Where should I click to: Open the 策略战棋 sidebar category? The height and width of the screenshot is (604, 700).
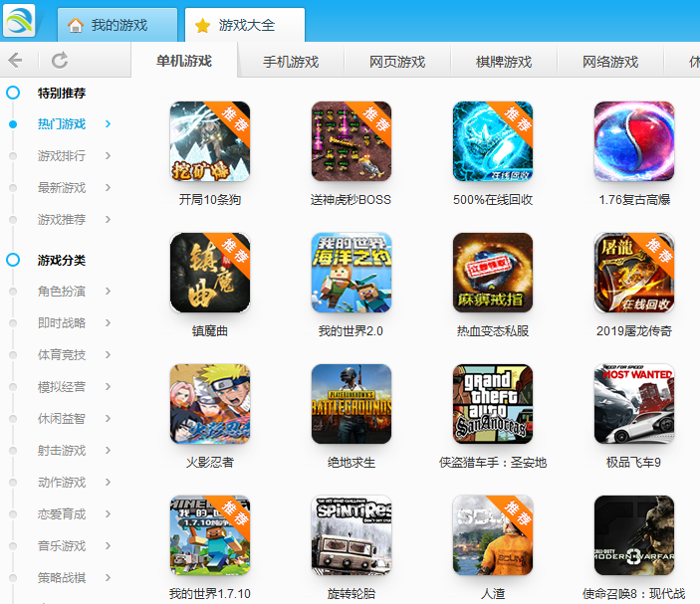(62, 578)
